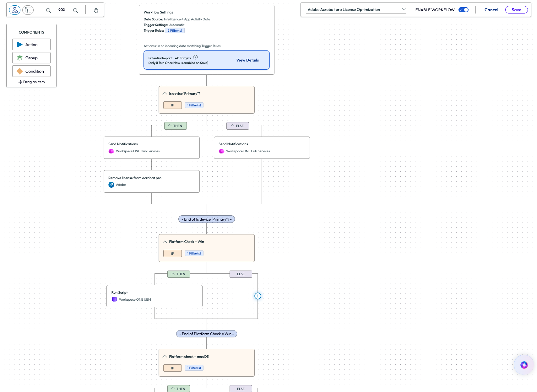Disable the ENABLE WORKFLOW toggle
537x392 pixels.
pyautogui.click(x=463, y=10)
